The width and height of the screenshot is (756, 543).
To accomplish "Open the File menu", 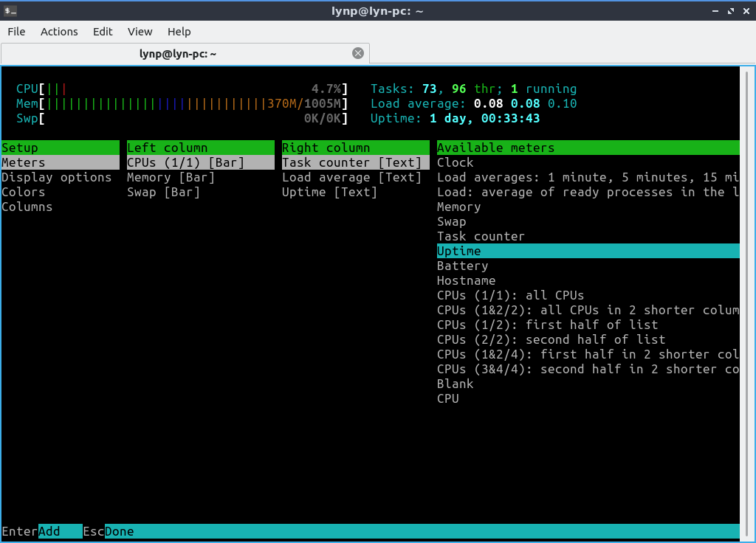I will click(16, 32).
